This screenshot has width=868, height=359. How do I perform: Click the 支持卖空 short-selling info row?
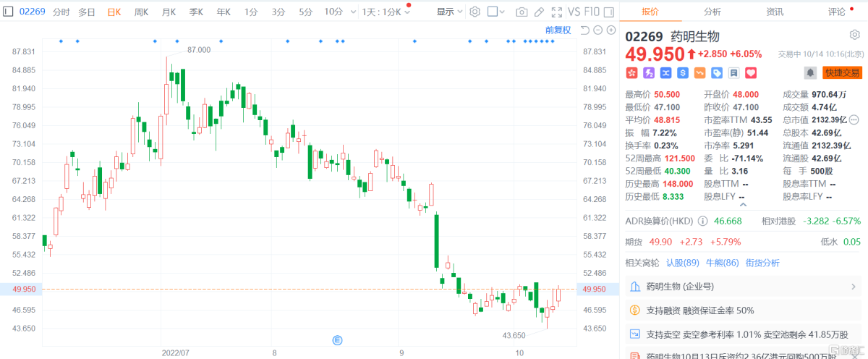click(x=744, y=334)
